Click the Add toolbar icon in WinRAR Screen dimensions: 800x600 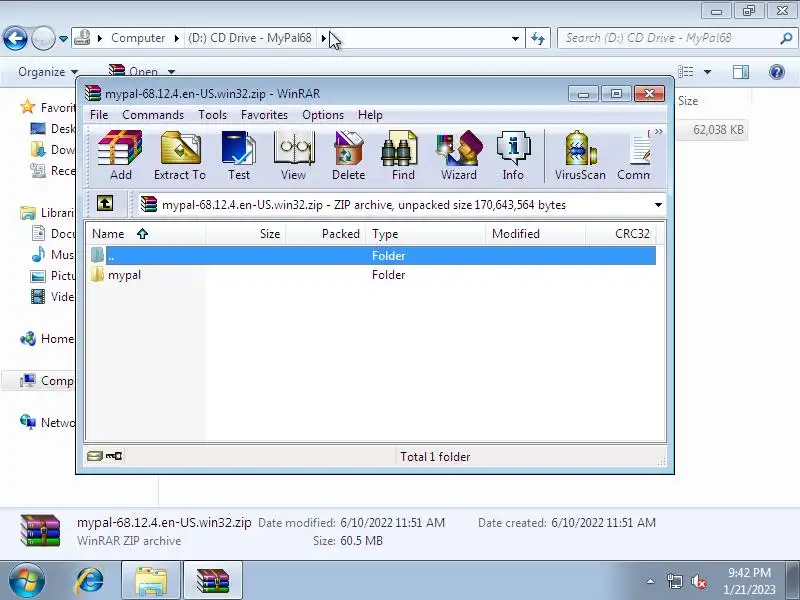120,156
